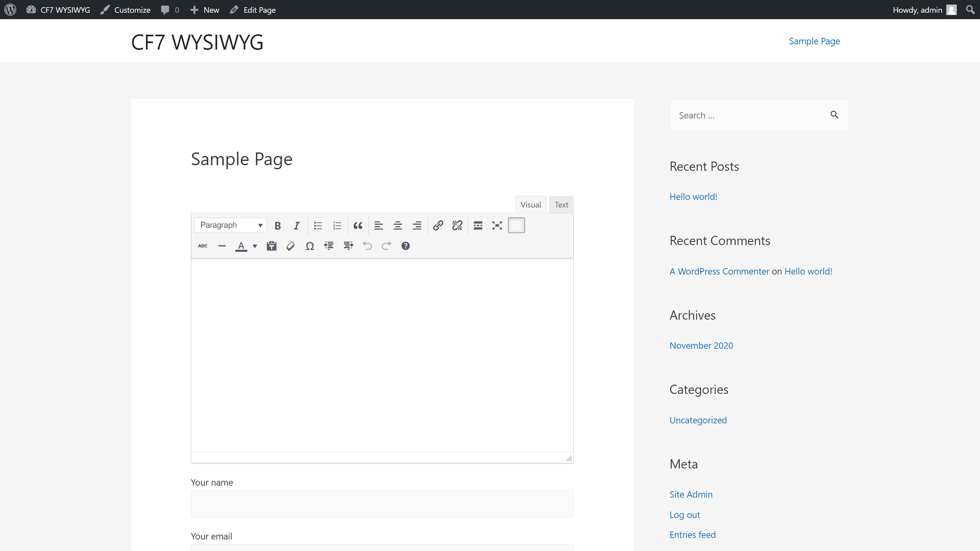
Task: Insert a numbered list
Action: pyautogui.click(x=337, y=225)
